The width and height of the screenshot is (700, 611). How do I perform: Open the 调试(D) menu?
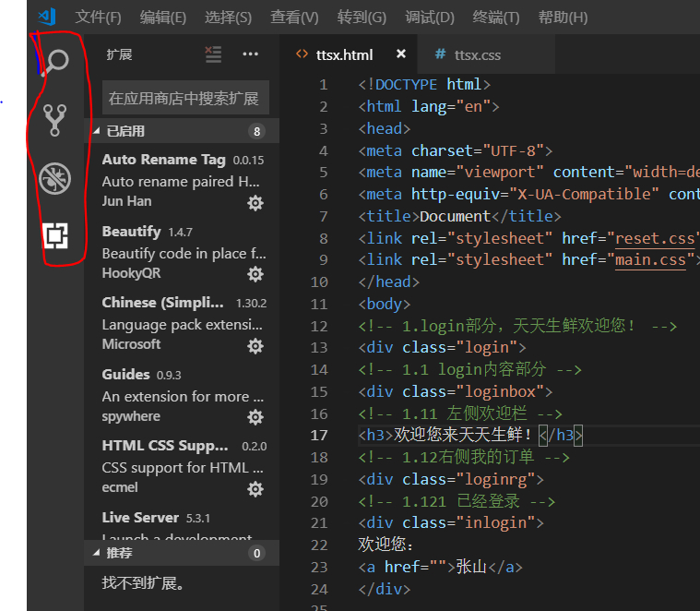[430, 18]
